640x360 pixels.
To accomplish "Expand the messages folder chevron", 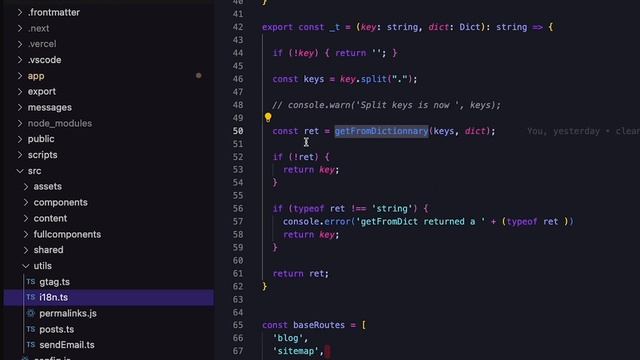I will coord(20,107).
